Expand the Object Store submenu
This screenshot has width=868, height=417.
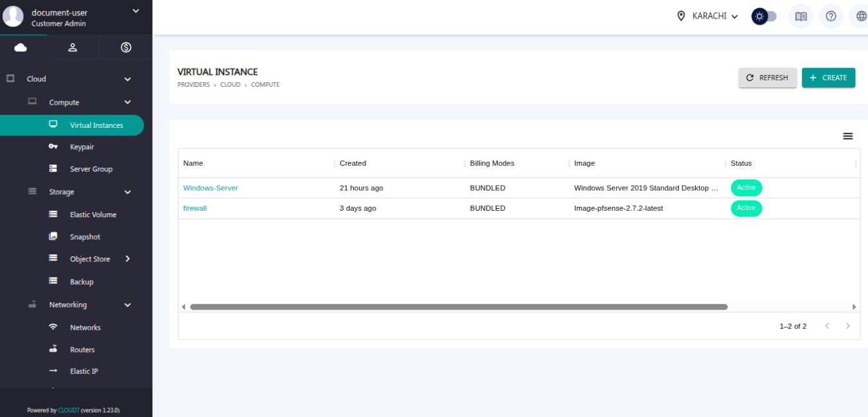[x=127, y=259]
